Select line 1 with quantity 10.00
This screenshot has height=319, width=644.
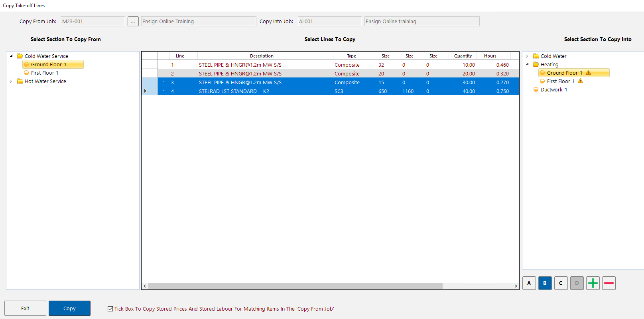[x=331, y=65]
